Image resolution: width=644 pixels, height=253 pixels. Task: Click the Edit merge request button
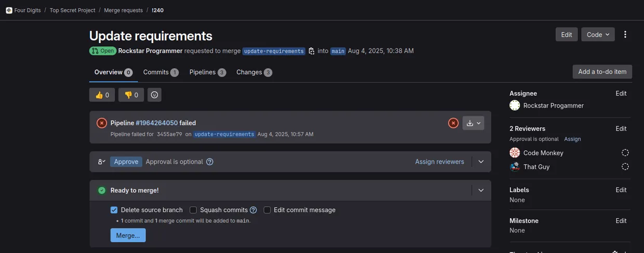[x=567, y=34]
